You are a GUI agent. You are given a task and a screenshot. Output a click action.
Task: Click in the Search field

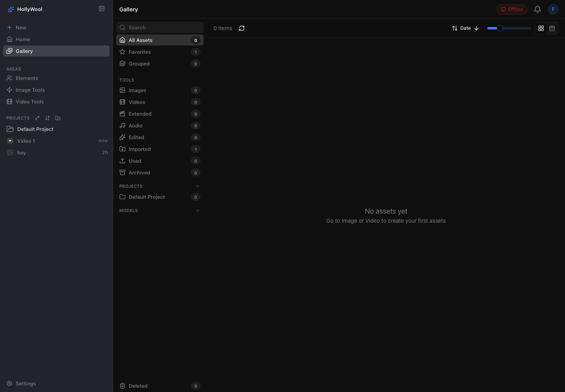[x=160, y=27]
